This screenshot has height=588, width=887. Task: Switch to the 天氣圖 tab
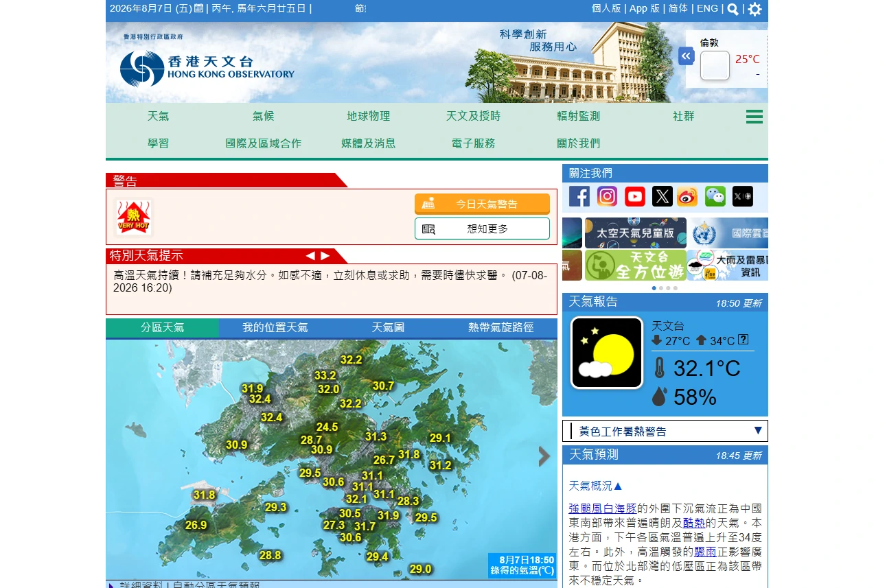[388, 328]
